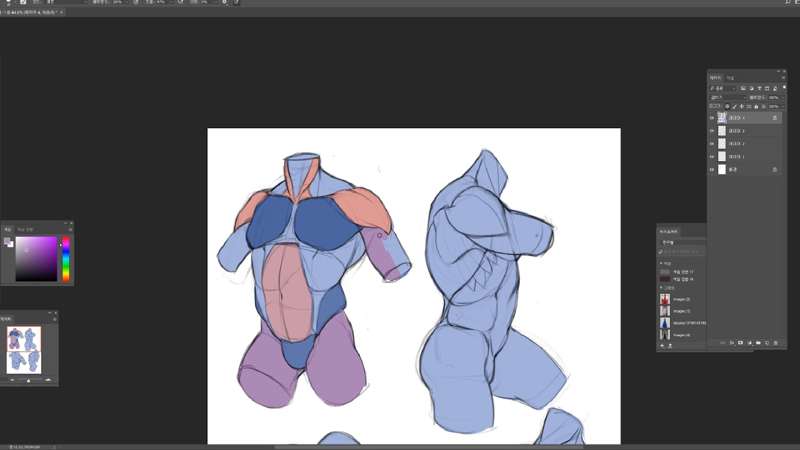
Task: Toggle lock transparent pixels icon in Layers panel
Action: tap(727, 107)
